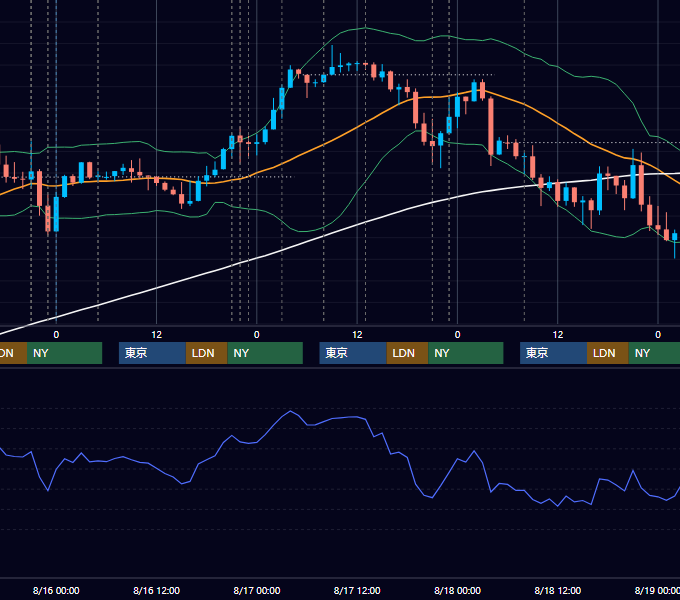Select the LDN session block for 8/18
Viewport: 680px width, 600px height.
click(608, 353)
